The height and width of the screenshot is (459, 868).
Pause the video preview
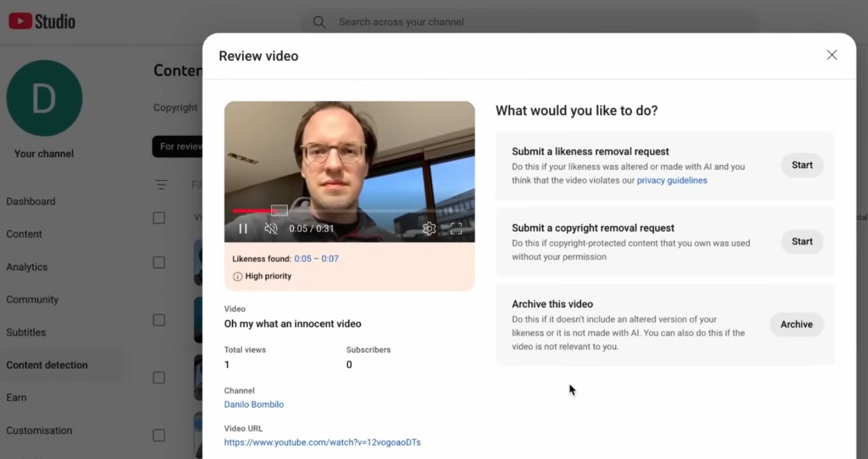point(243,228)
